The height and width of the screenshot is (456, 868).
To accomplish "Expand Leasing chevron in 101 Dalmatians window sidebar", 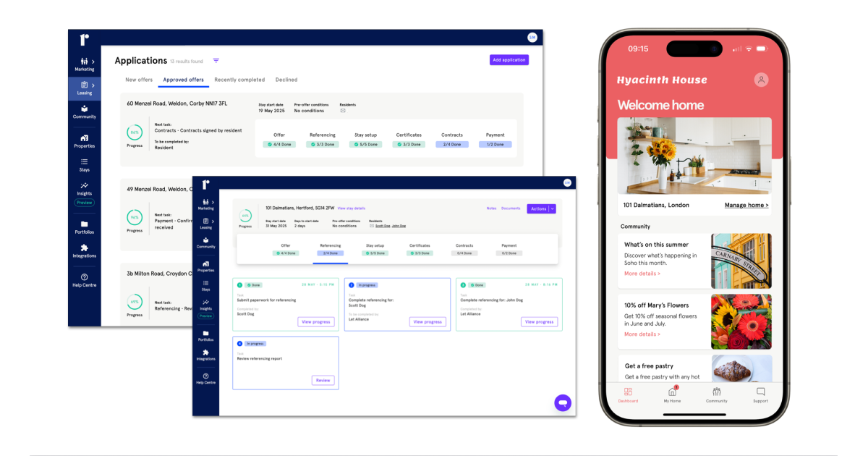I will (x=213, y=221).
